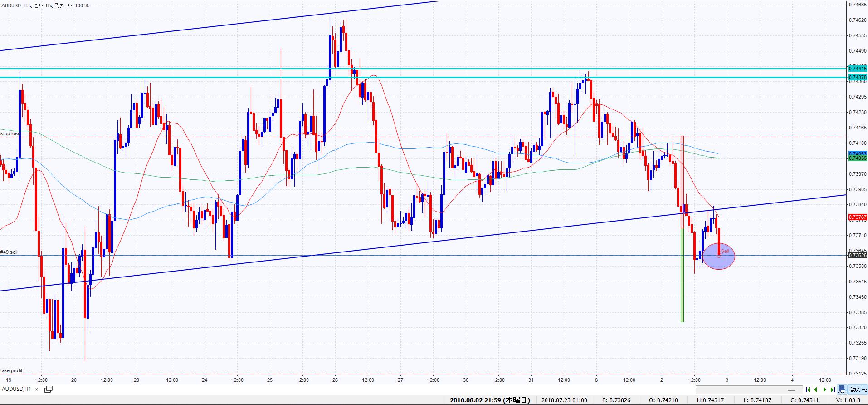Step forward one bar with the right arrow
The width and height of the screenshot is (868, 405).
tap(824, 390)
